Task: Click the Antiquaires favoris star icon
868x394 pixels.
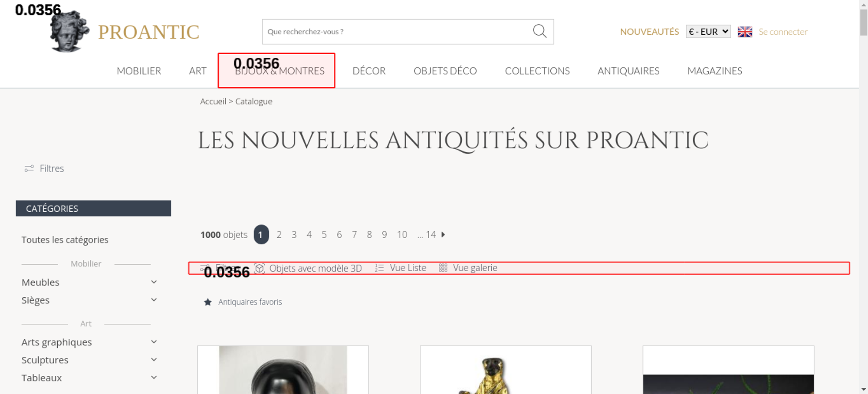Action: (208, 302)
